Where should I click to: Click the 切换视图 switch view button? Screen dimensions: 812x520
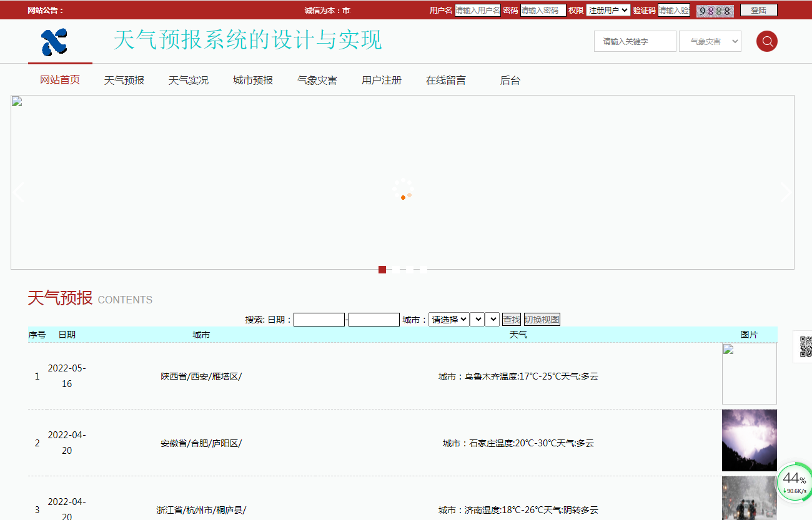point(542,320)
